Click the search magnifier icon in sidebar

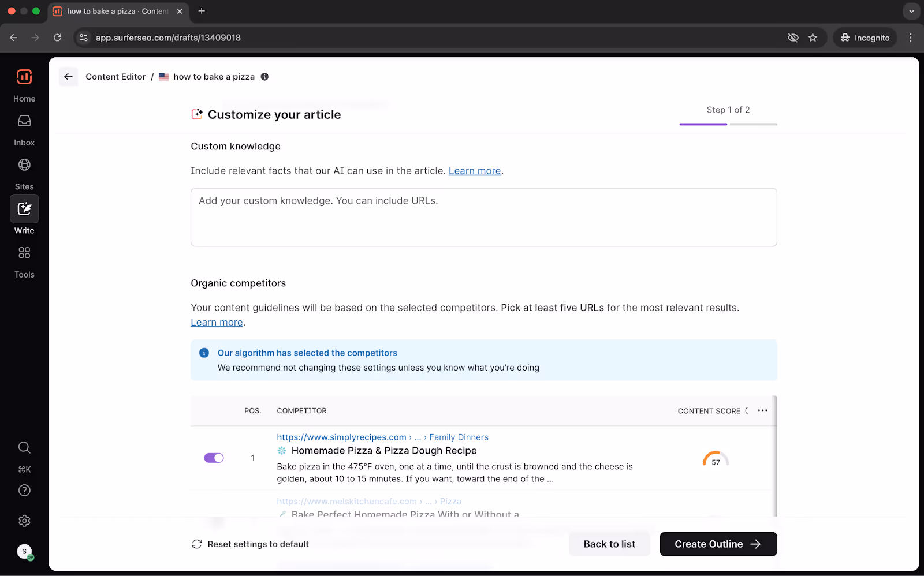[24, 447]
